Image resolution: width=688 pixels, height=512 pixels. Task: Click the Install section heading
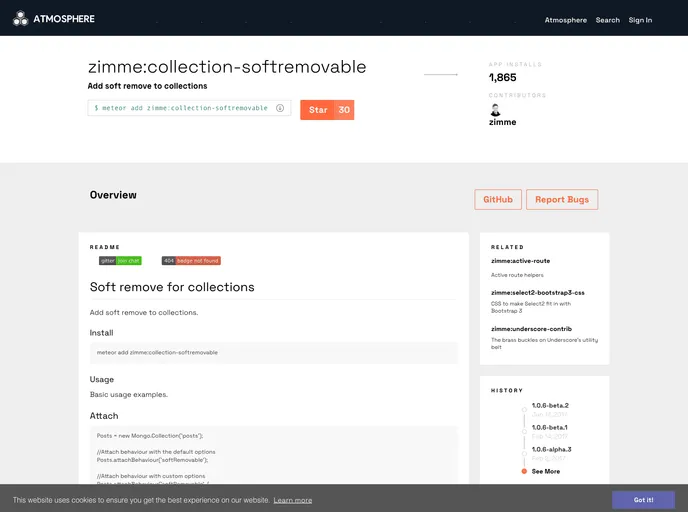coord(101,333)
